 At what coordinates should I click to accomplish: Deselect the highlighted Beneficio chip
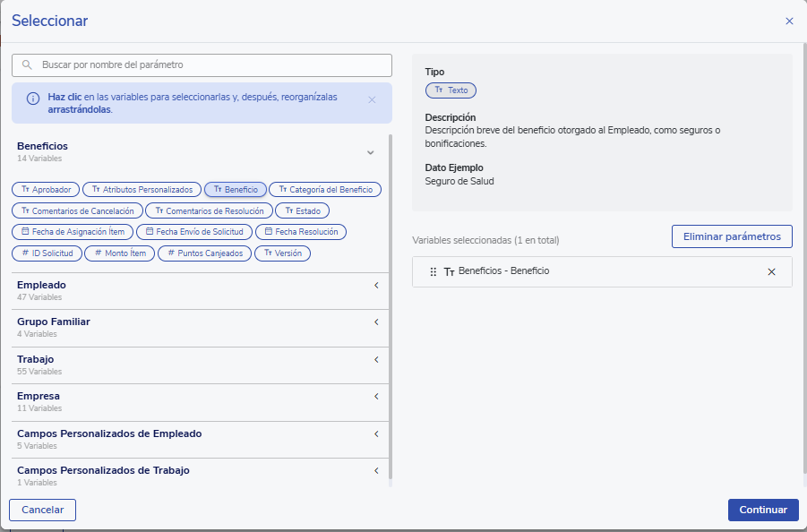click(236, 190)
